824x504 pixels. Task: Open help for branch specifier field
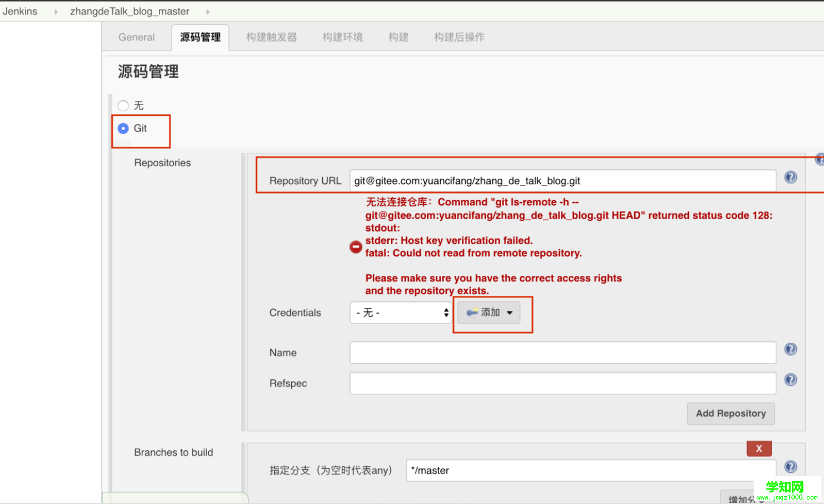click(791, 467)
